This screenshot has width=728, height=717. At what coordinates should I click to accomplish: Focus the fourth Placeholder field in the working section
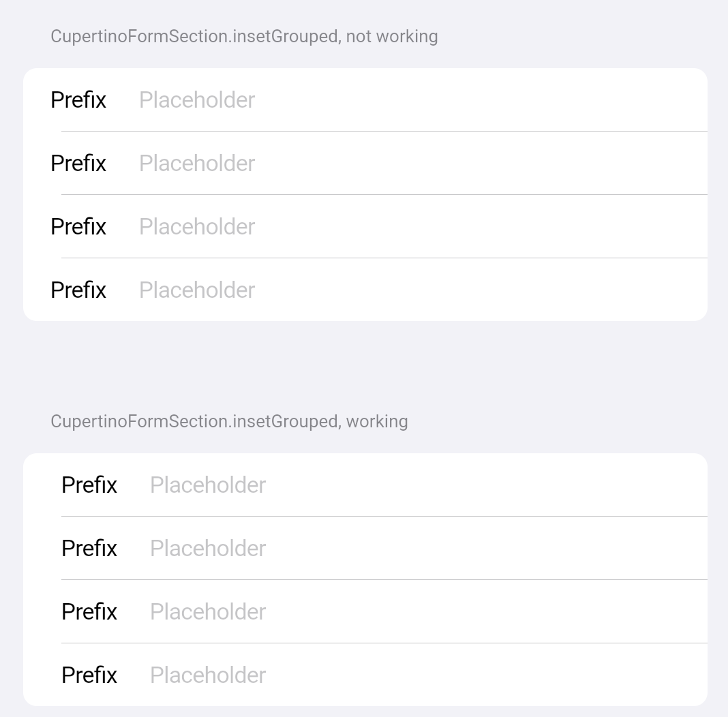tap(207, 675)
